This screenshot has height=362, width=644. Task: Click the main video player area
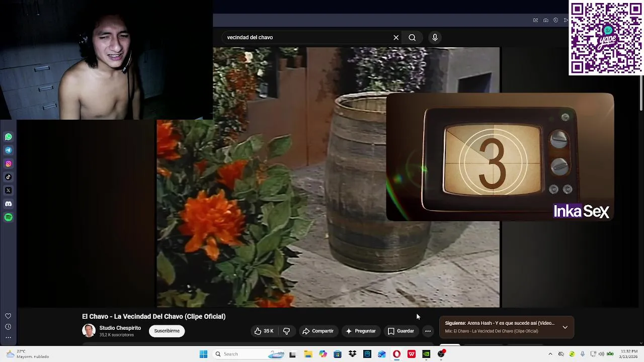328,177
